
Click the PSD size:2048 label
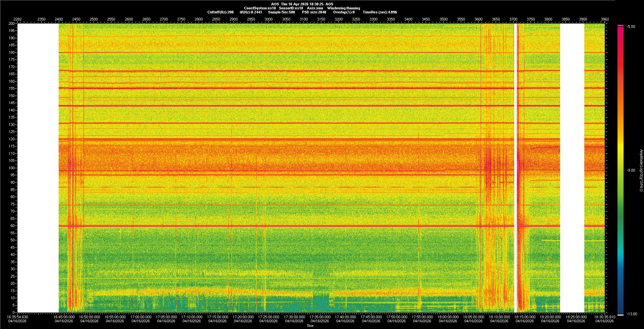coord(314,12)
